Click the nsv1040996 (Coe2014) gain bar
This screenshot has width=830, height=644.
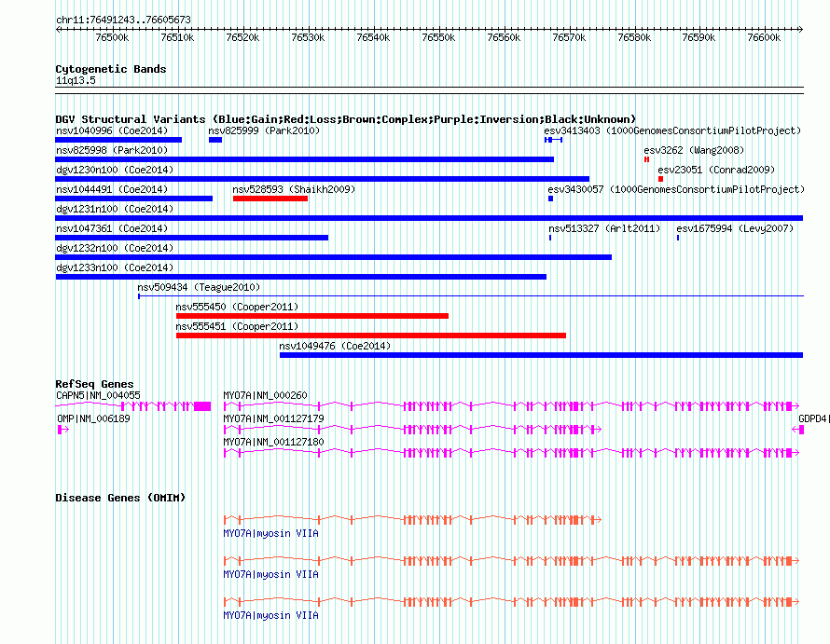(x=118, y=140)
